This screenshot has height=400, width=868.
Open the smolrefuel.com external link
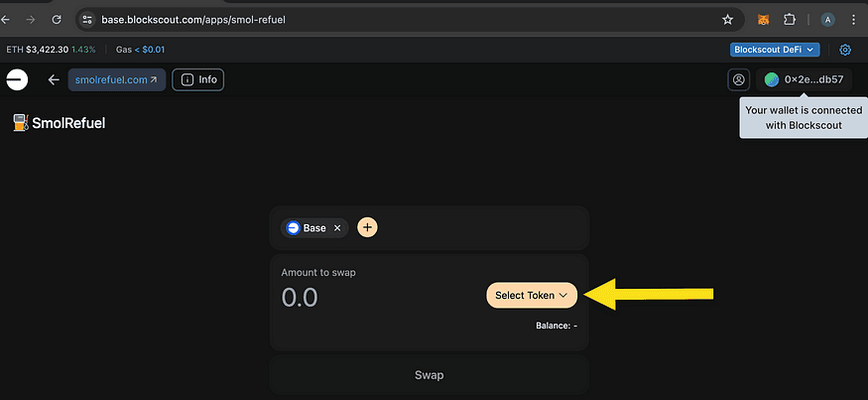[x=117, y=79]
